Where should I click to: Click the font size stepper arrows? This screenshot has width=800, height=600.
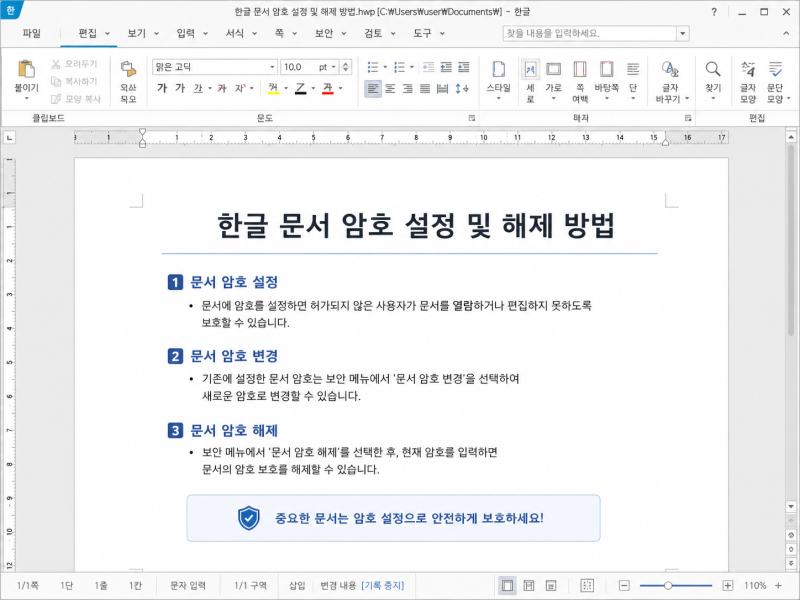pyautogui.click(x=346, y=67)
